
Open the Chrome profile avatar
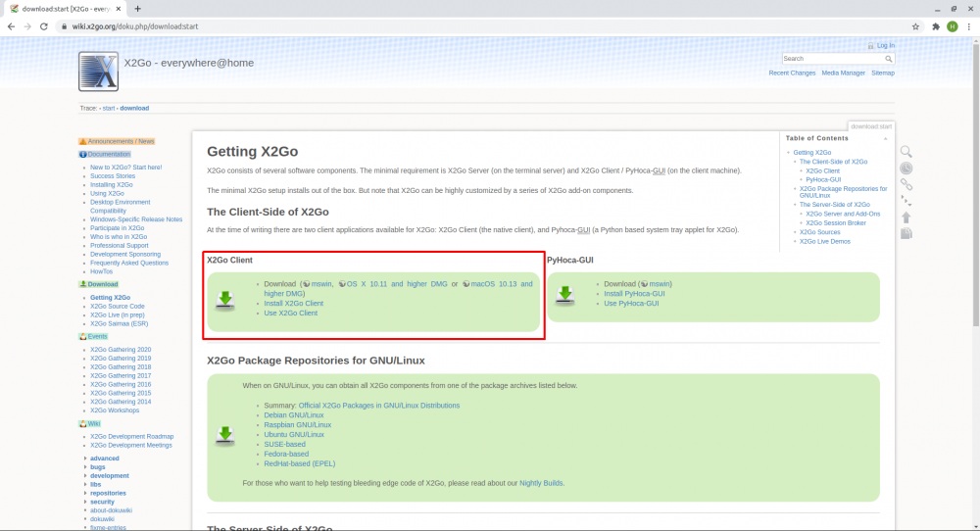click(x=953, y=26)
